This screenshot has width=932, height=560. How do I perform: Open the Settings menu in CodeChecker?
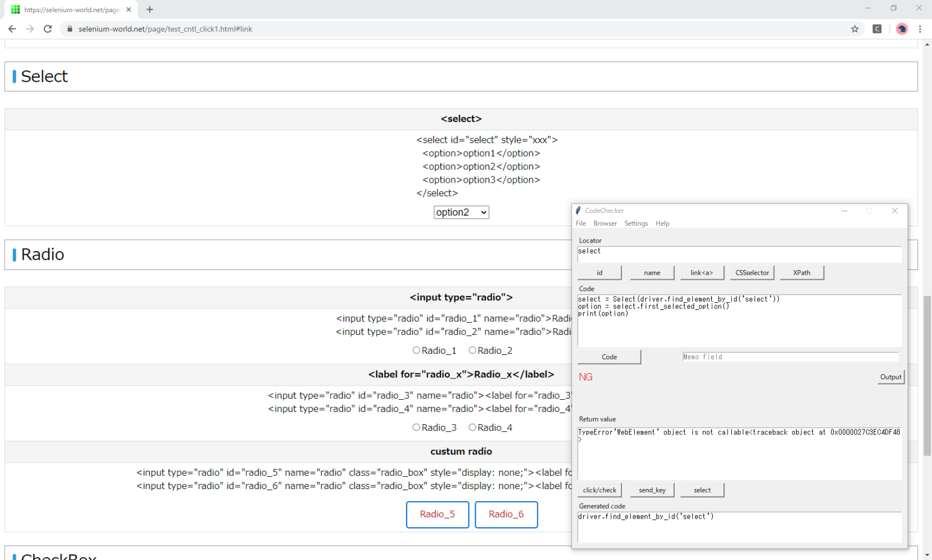(636, 223)
